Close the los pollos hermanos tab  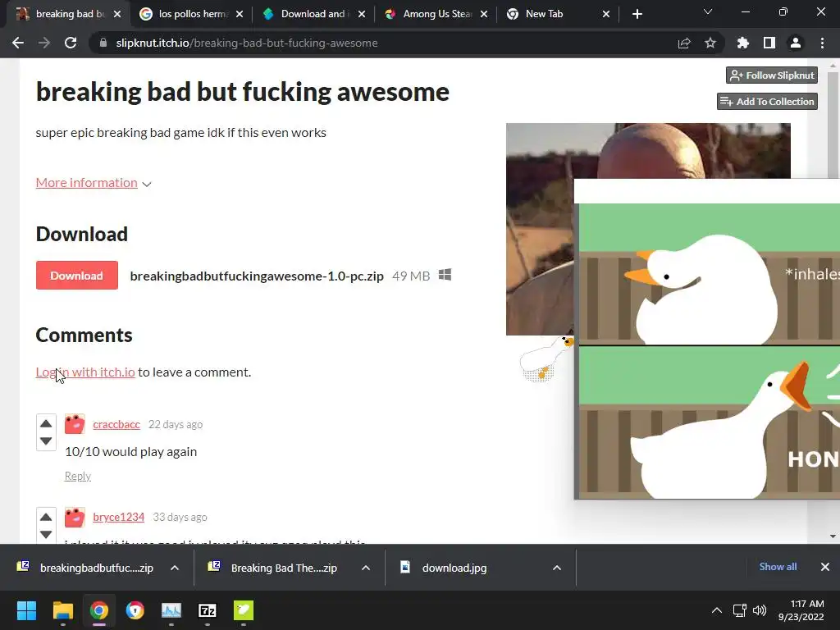[x=240, y=14]
